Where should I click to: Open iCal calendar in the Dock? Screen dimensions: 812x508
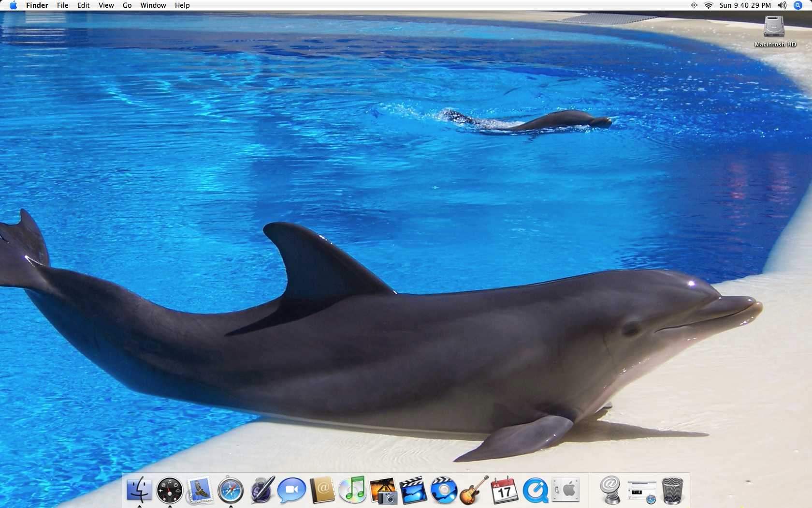(x=504, y=490)
